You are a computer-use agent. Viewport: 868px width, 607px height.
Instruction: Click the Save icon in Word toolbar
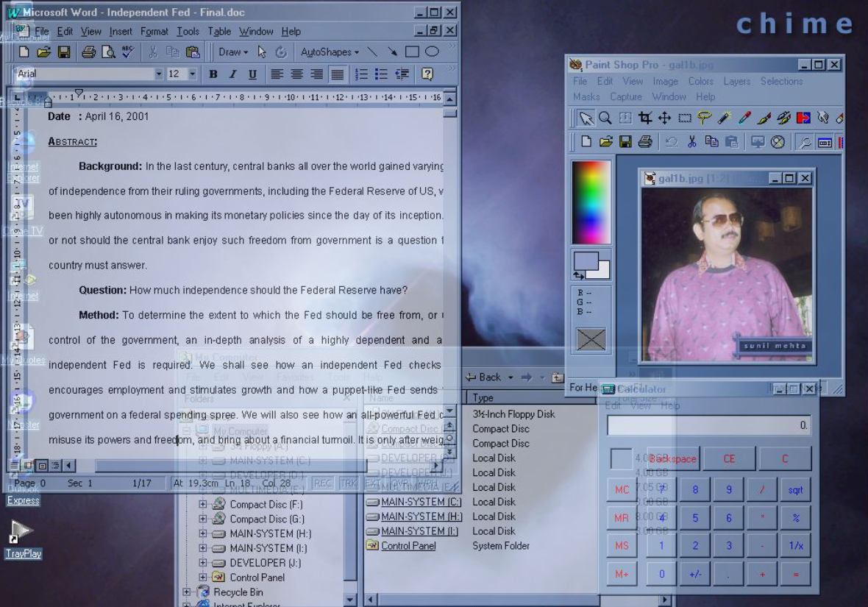pos(64,52)
